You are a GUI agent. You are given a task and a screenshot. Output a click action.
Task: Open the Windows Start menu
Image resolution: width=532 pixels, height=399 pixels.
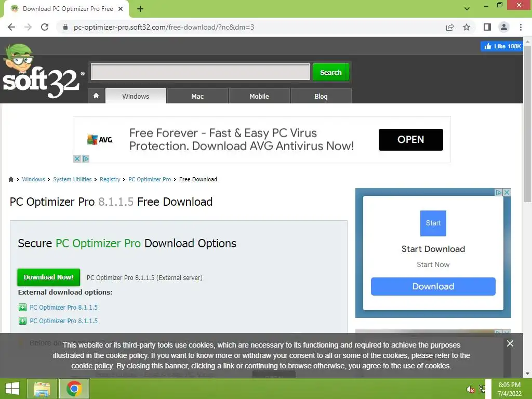pyautogui.click(x=12, y=389)
